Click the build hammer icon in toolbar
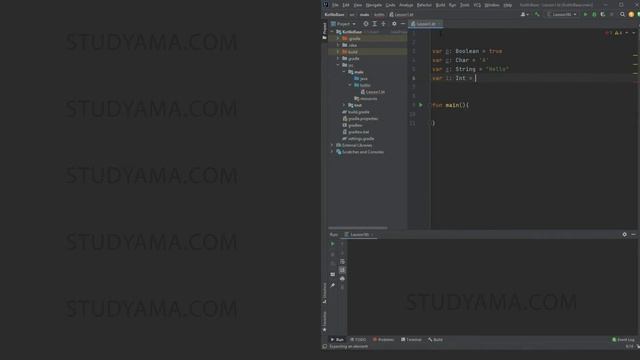640x360 pixels. point(537,14)
